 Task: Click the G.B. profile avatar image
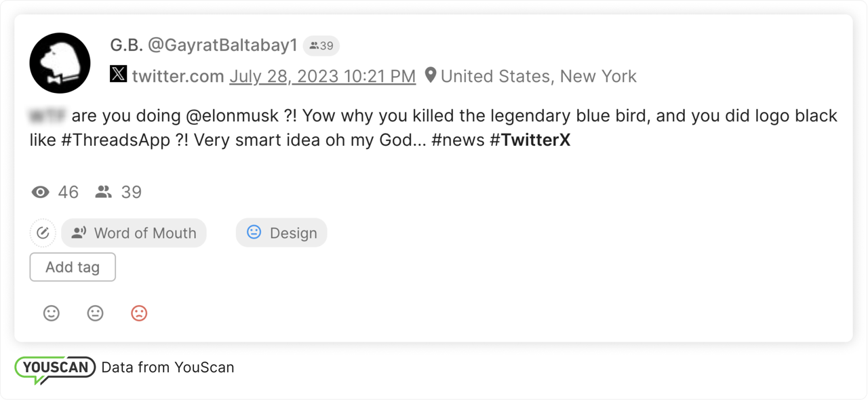click(x=60, y=63)
